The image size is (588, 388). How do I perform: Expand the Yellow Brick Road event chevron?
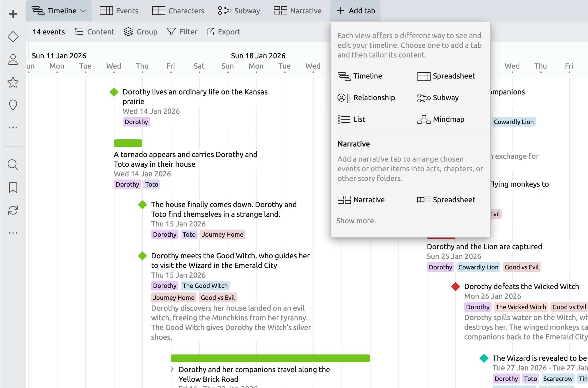pos(172,369)
